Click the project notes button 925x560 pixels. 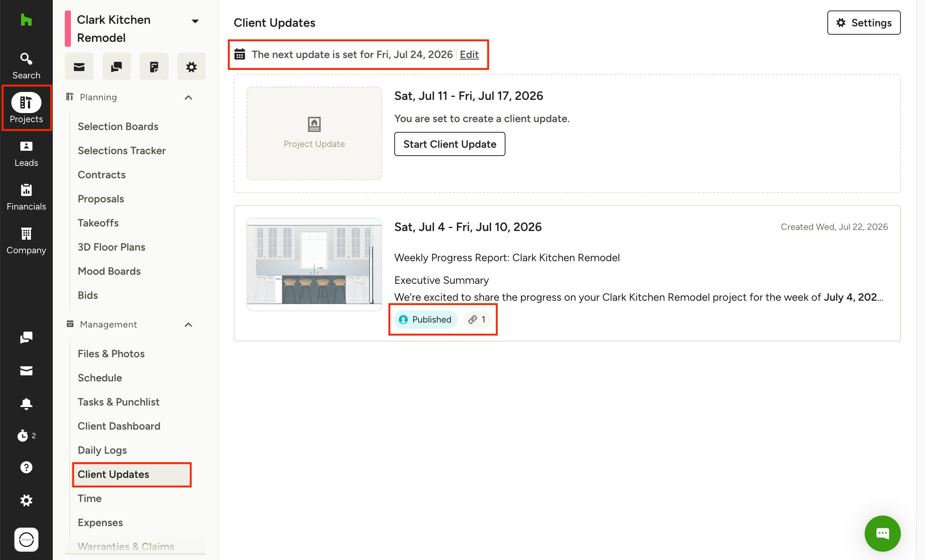click(154, 67)
